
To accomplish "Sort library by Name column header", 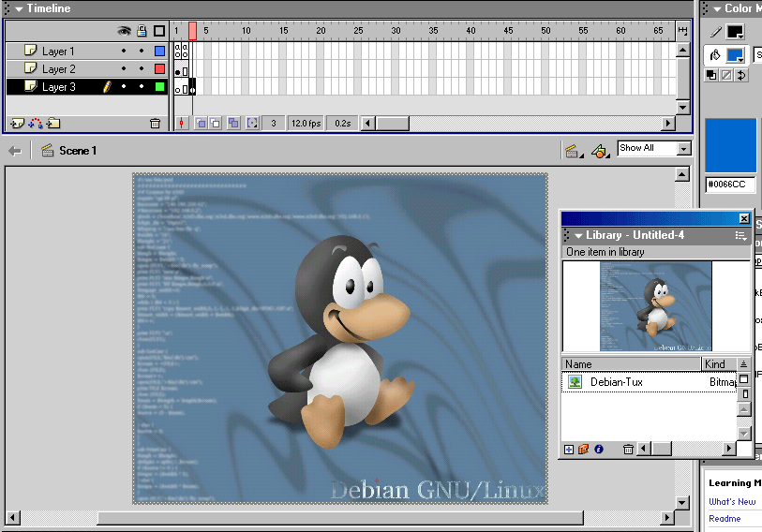I will 630,363.
